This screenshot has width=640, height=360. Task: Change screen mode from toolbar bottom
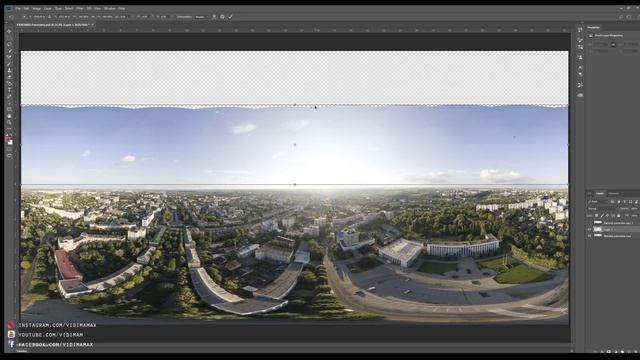[10, 155]
